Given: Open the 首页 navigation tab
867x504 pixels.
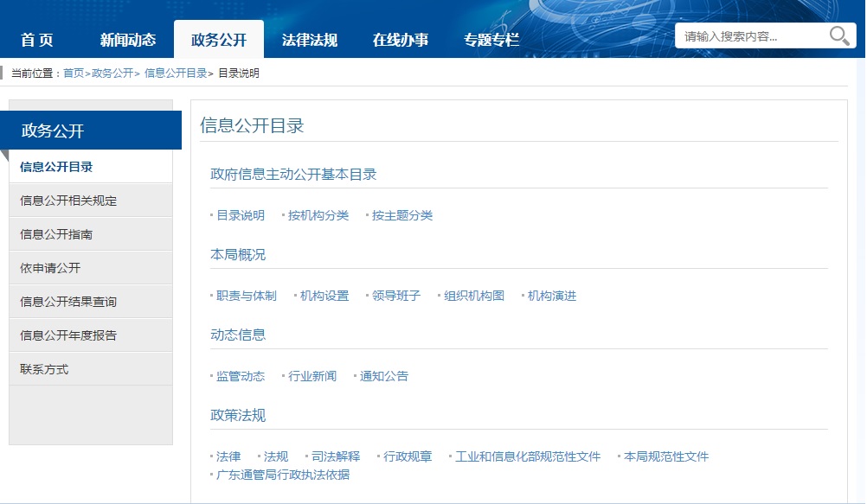Looking at the screenshot, I should 37,40.
